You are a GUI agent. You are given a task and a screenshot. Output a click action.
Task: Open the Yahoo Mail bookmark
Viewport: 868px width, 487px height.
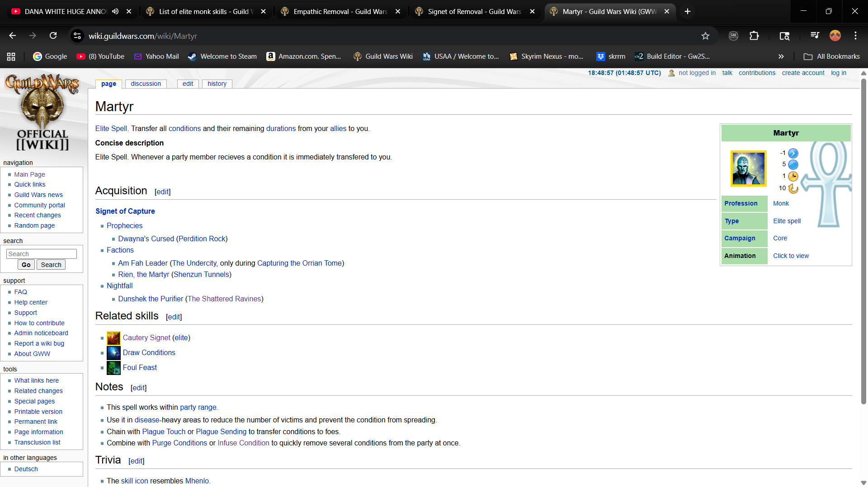coord(156,56)
